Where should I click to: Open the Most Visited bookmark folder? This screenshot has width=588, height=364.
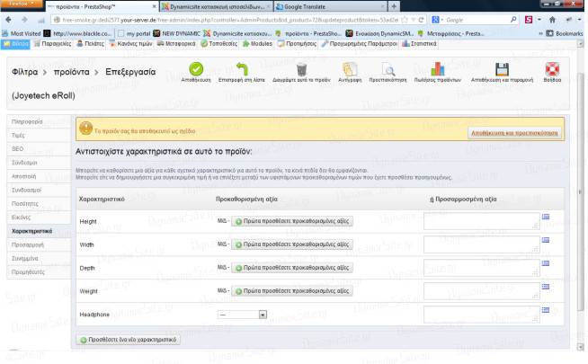(x=22, y=33)
